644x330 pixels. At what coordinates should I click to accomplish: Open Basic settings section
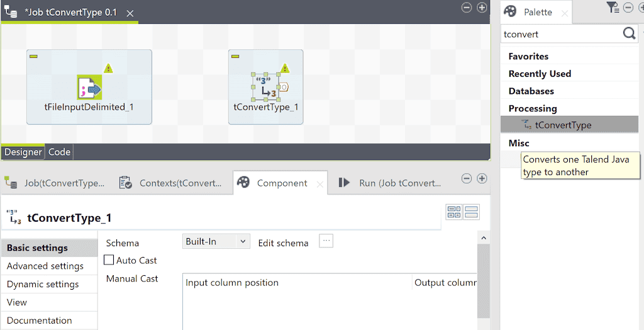pyautogui.click(x=49, y=247)
